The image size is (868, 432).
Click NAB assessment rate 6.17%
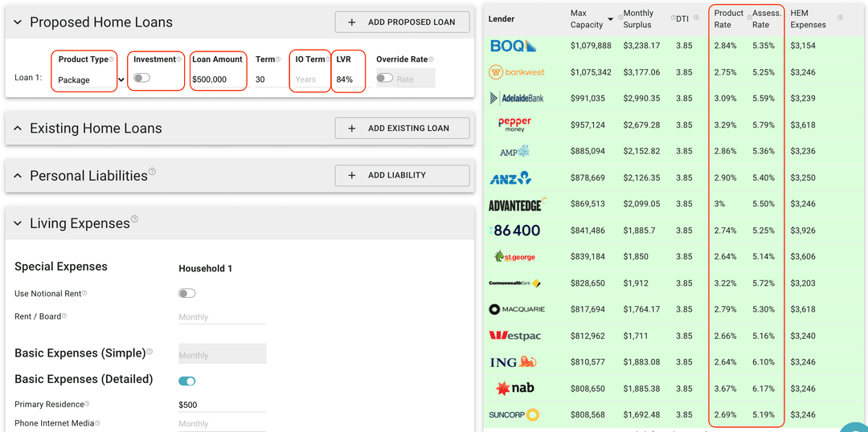tap(764, 389)
